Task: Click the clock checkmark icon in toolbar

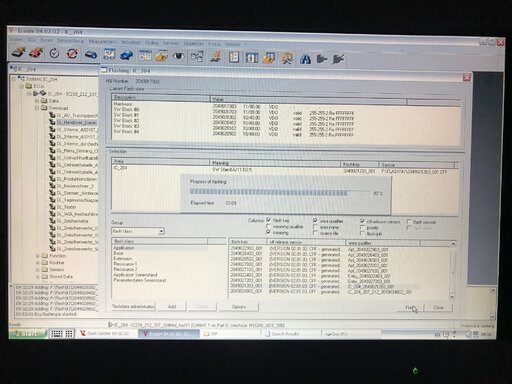Action: pos(54,53)
